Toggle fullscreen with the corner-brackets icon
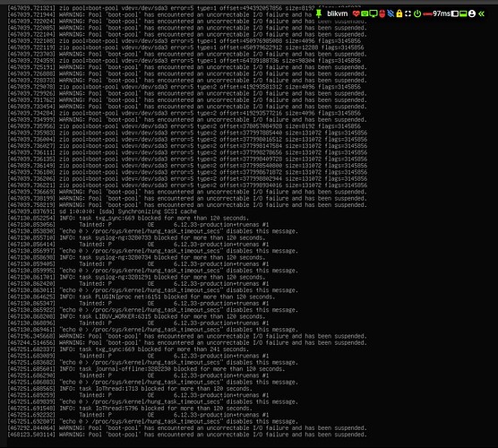 point(408,13)
